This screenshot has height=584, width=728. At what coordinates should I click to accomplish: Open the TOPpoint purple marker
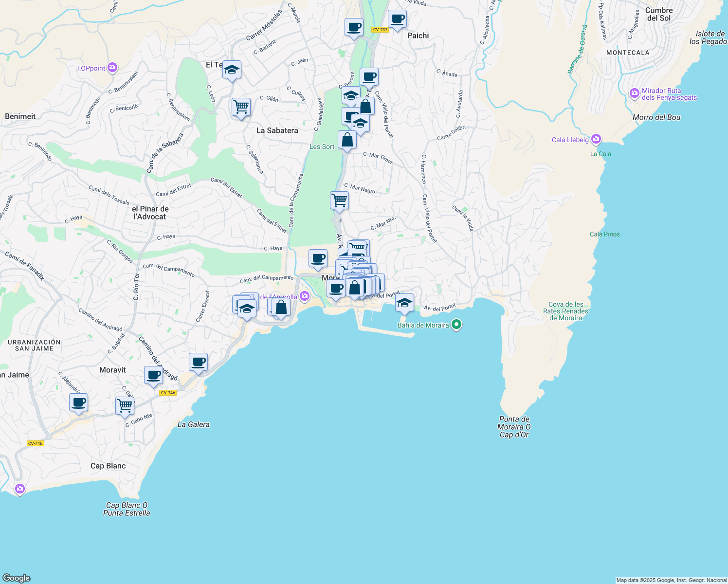point(111,67)
